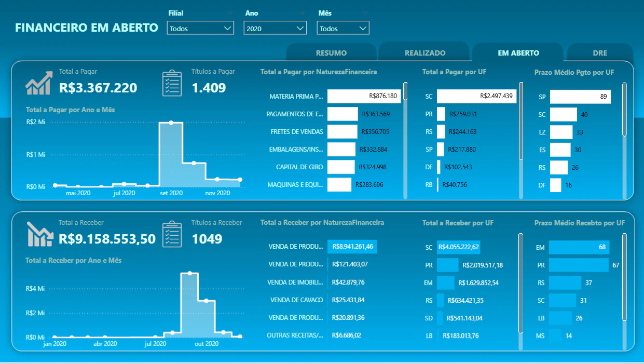Select SC bar in Total a Pagar por UF
Viewport: 644px width, 364px height.
(476, 96)
